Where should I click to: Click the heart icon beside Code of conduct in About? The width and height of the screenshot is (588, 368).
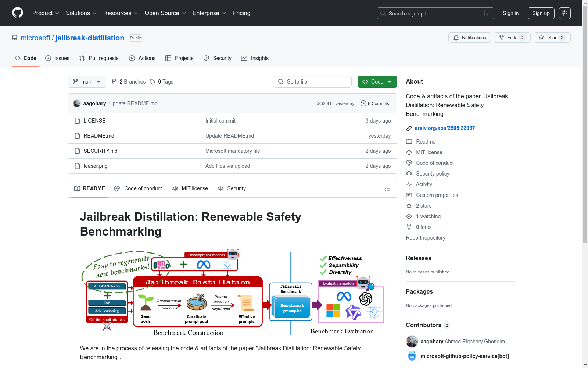coord(409,163)
